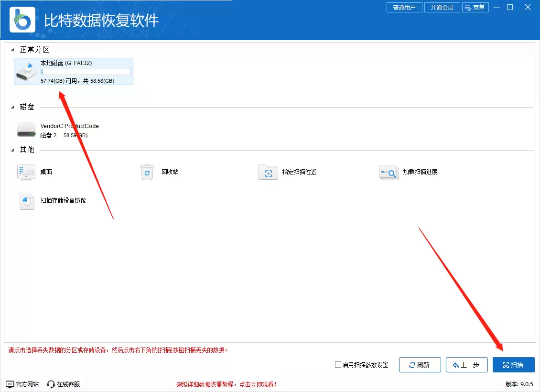The height and width of the screenshot is (392, 540).
Task: Select the 本地磁盘 G: FAT32 drive icon
Action: click(x=26, y=71)
